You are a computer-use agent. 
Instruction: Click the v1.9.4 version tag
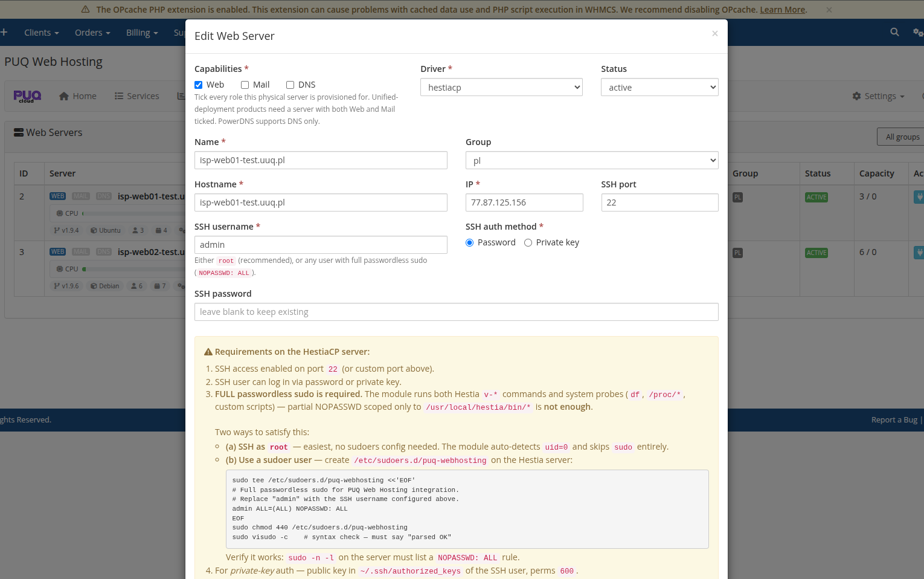click(x=66, y=230)
